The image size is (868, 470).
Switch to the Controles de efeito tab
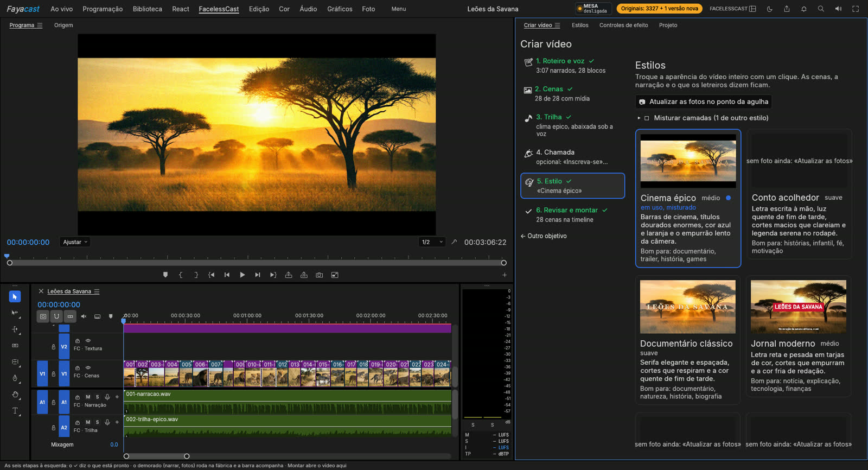(623, 25)
